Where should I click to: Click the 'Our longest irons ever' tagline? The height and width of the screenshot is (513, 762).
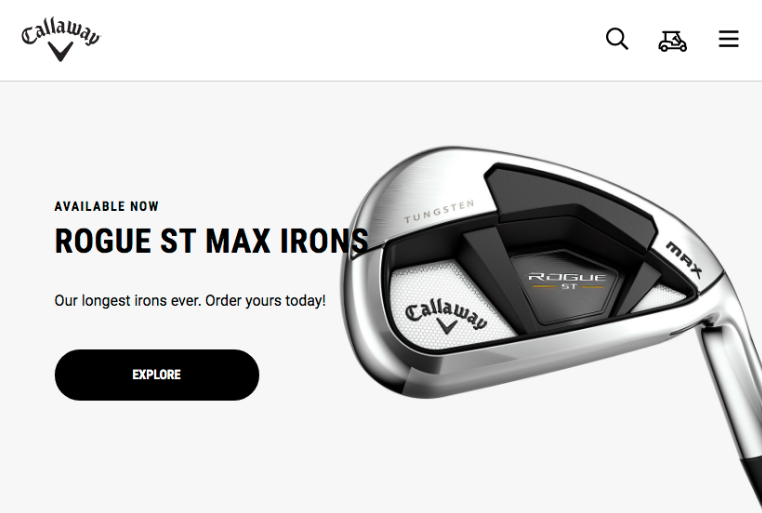[x=190, y=301]
